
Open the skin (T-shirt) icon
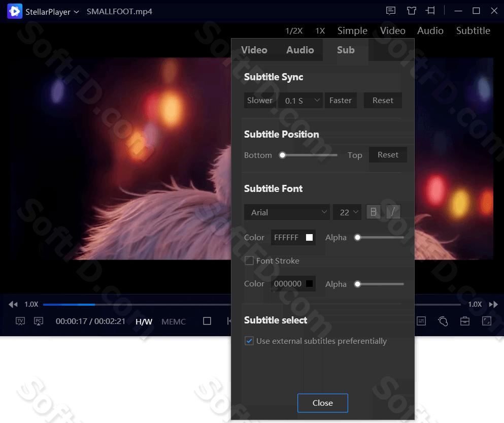tap(411, 11)
